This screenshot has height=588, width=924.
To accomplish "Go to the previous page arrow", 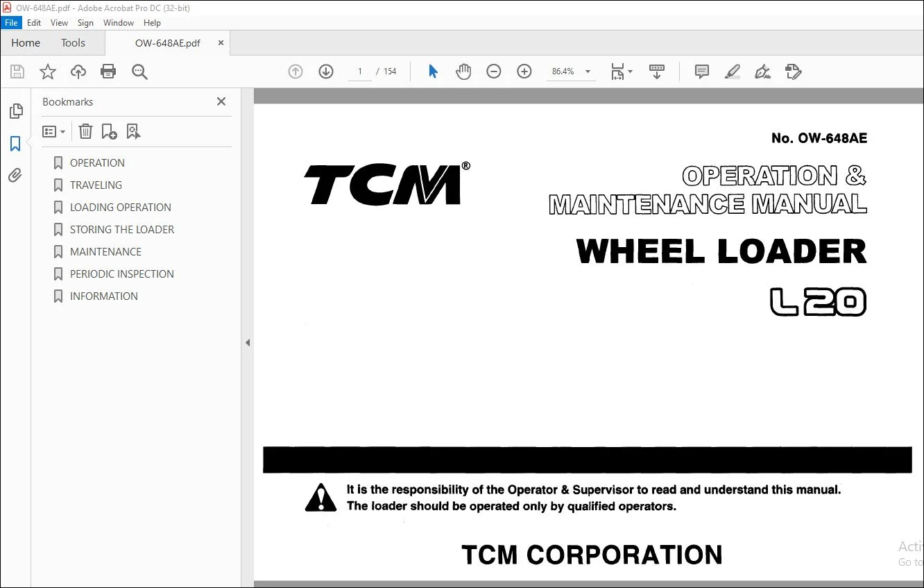I will coord(296,72).
